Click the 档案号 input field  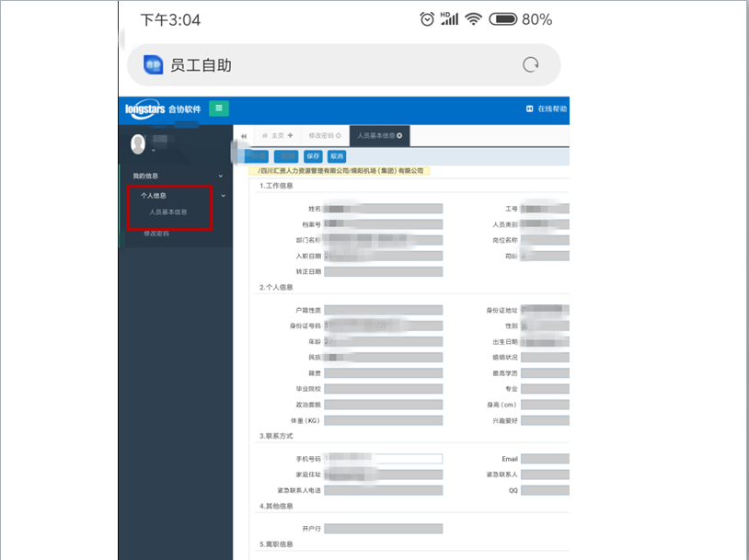pyautogui.click(x=383, y=224)
